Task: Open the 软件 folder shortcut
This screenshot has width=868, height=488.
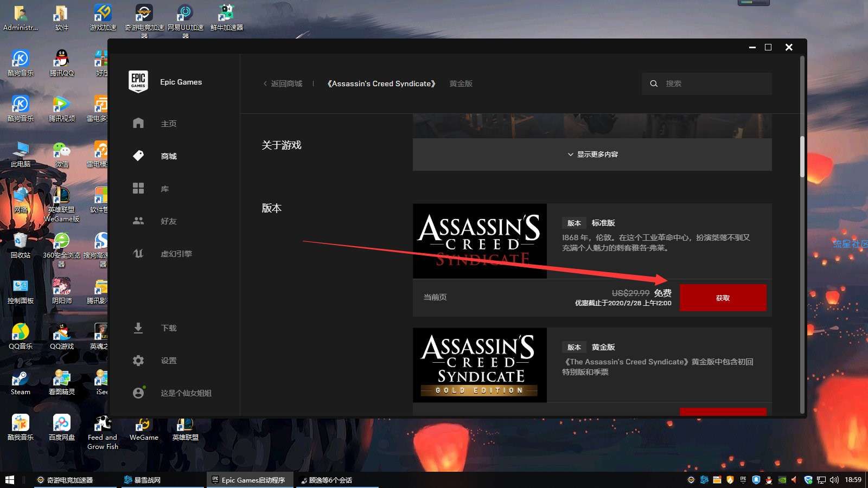Action: tap(62, 17)
